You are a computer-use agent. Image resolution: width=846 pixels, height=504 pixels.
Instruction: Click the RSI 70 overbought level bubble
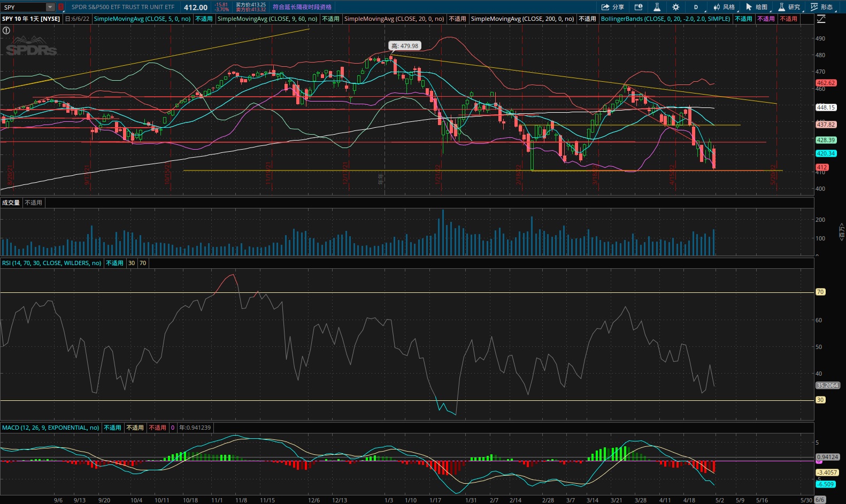(820, 292)
